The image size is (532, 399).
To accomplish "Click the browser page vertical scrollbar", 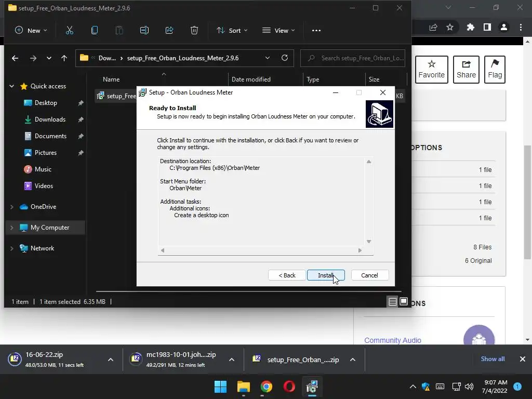I will point(527,202).
